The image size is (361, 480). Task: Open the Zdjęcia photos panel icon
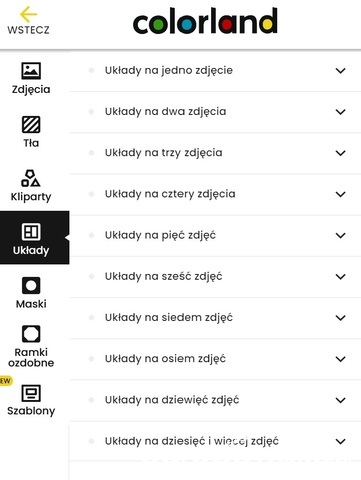coord(31,71)
